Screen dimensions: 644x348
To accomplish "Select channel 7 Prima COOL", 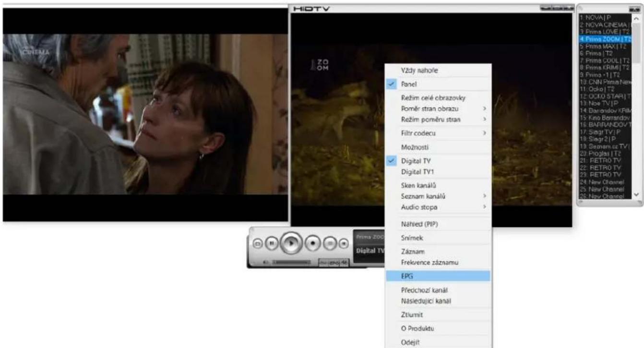I will (x=605, y=60).
